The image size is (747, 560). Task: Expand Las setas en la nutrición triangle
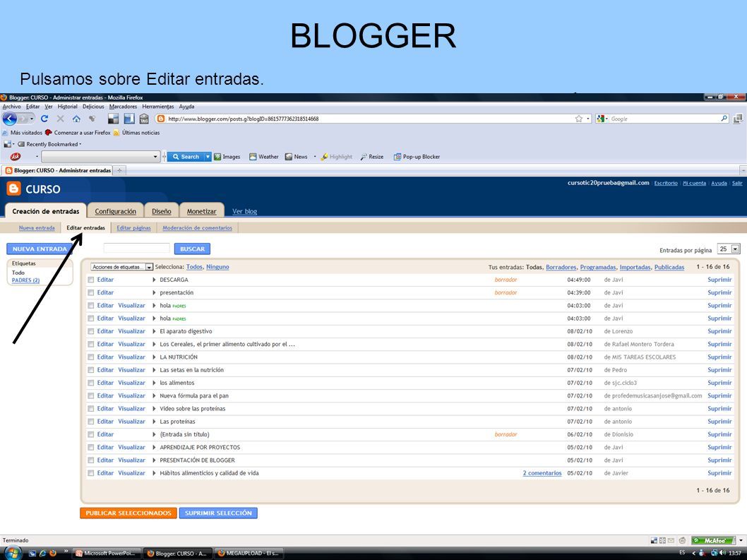[x=154, y=370]
